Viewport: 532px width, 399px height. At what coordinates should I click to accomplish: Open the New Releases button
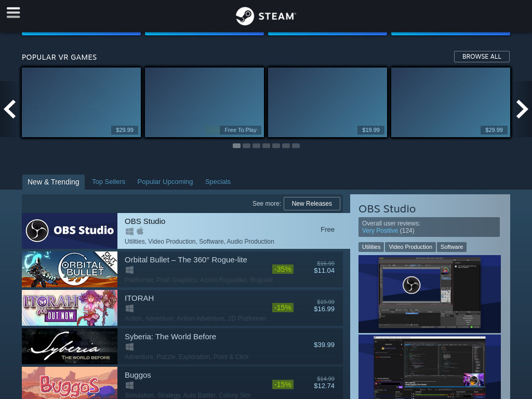[312, 204]
